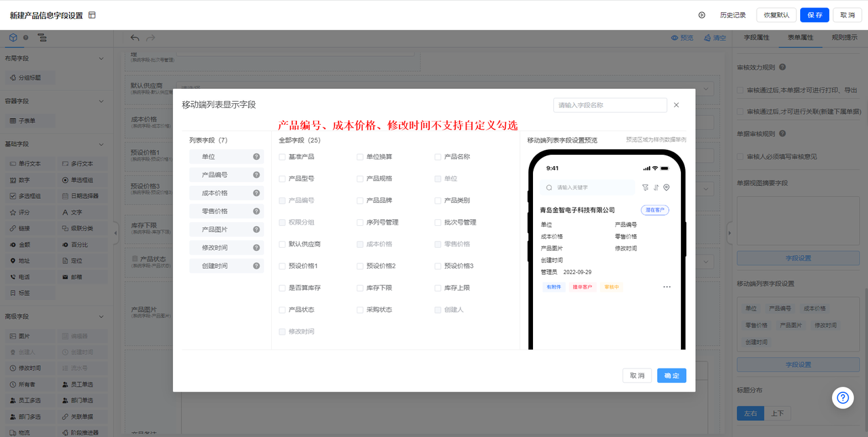
Task: Click the sort arrows icon in phone preview
Action: click(x=656, y=187)
